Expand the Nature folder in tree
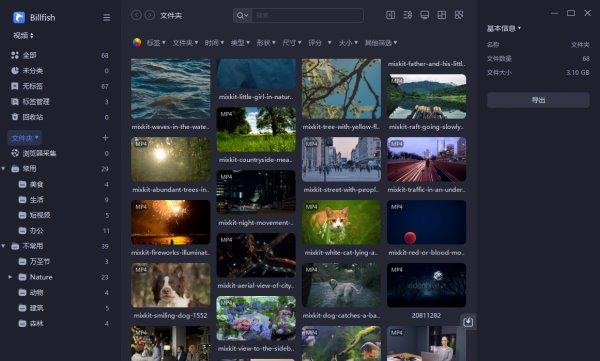Screen dimensions: 600x361 (10, 277)
